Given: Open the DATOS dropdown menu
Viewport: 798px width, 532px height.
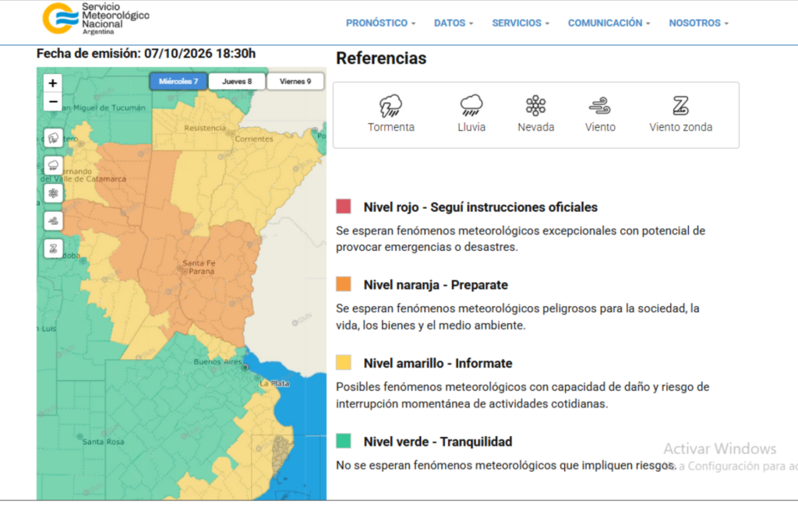Looking at the screenshot, I should 454,23.
